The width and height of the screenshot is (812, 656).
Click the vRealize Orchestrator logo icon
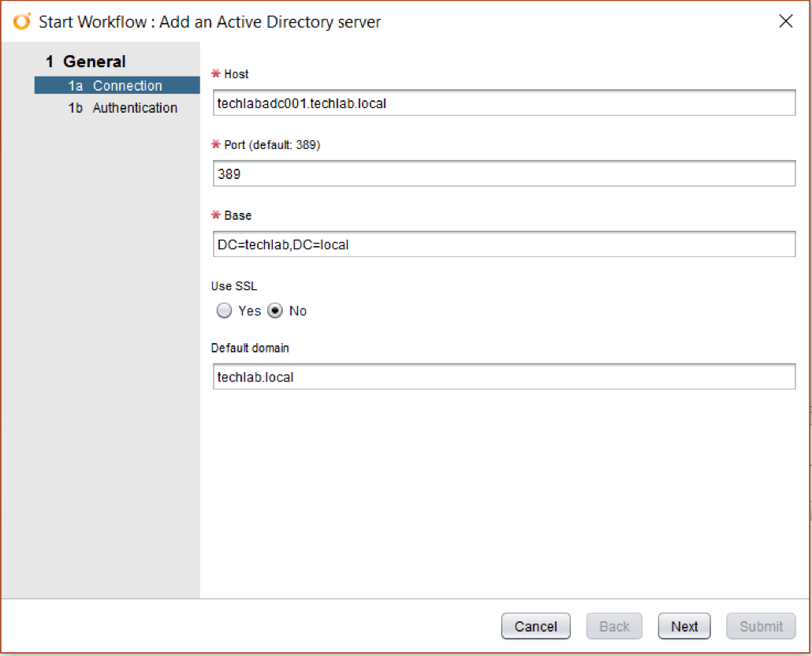pyautogui.click(x=22, y=22)
